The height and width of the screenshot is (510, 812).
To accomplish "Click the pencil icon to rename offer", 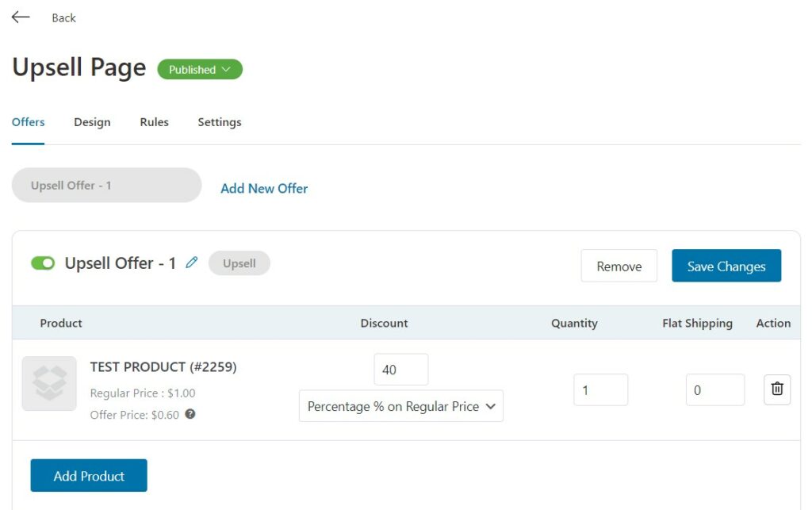I will click(x=192, y=263).
